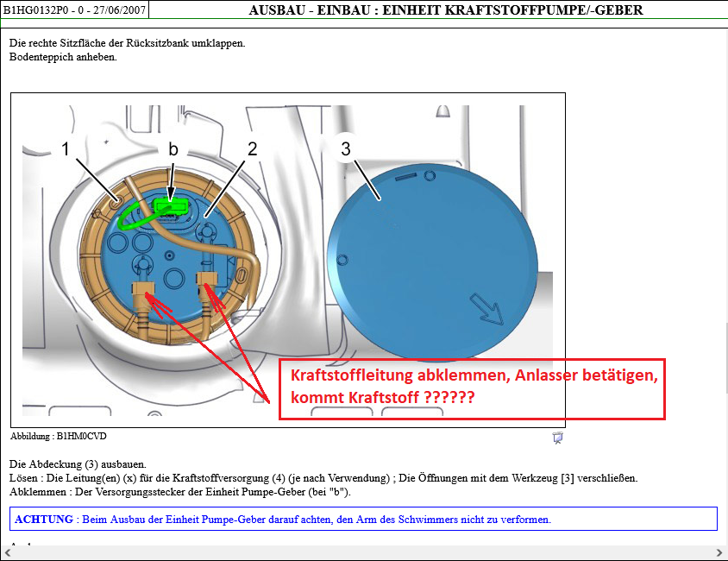The height and width of the screenshot is (561, 728).
Task: Click the presentation easel icon below the diagram
Action: point(558,438)
